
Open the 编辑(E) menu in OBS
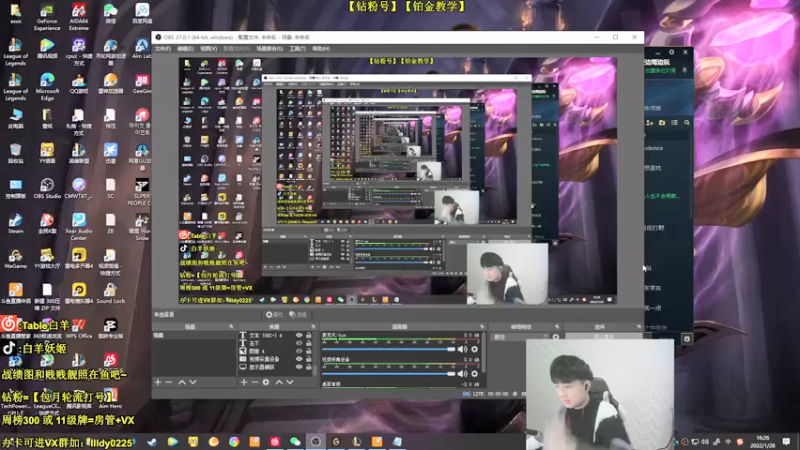pyautogui.click(x=185, y=48)
